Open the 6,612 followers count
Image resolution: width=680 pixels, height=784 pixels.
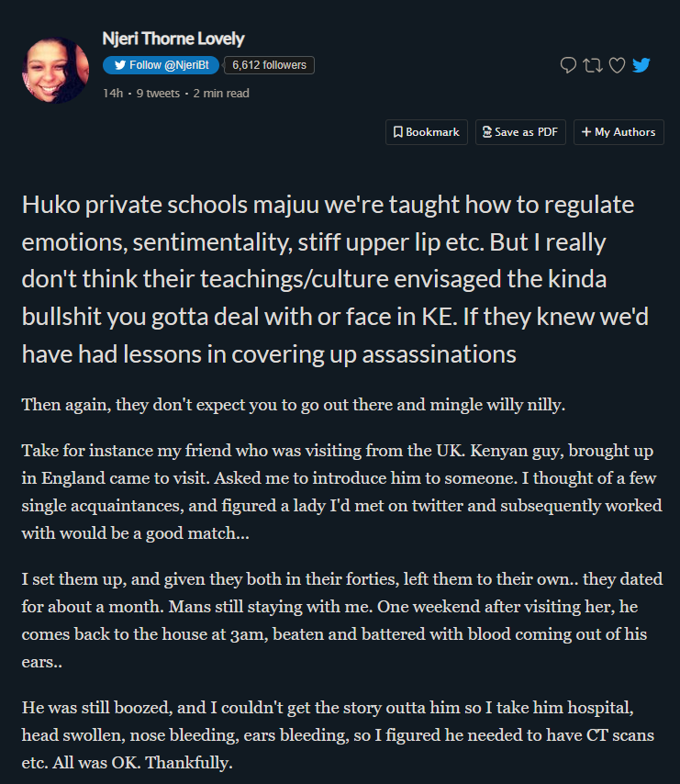click(269, 65)
